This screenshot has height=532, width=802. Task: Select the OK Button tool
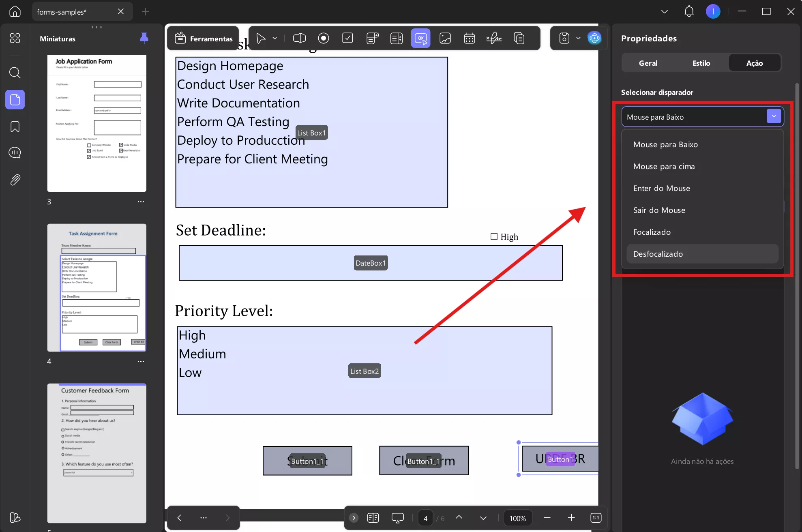(x=420, y=38)
